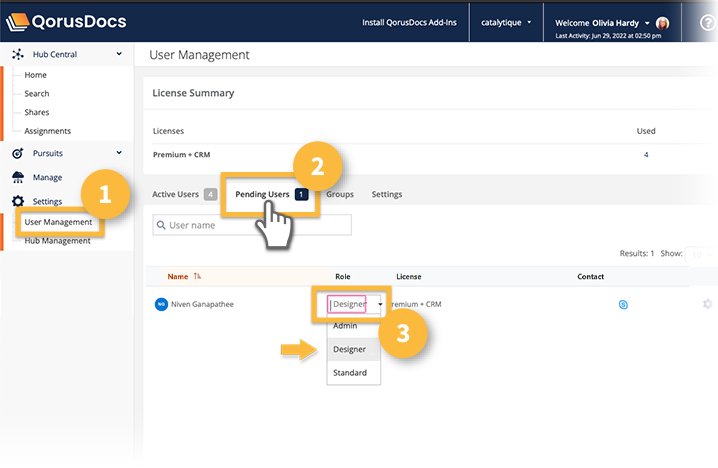Click the Skype contact icon for Niven Ganapathee
Screen dimensions: 718x468
pyautogui.click(x=623, y=305)
